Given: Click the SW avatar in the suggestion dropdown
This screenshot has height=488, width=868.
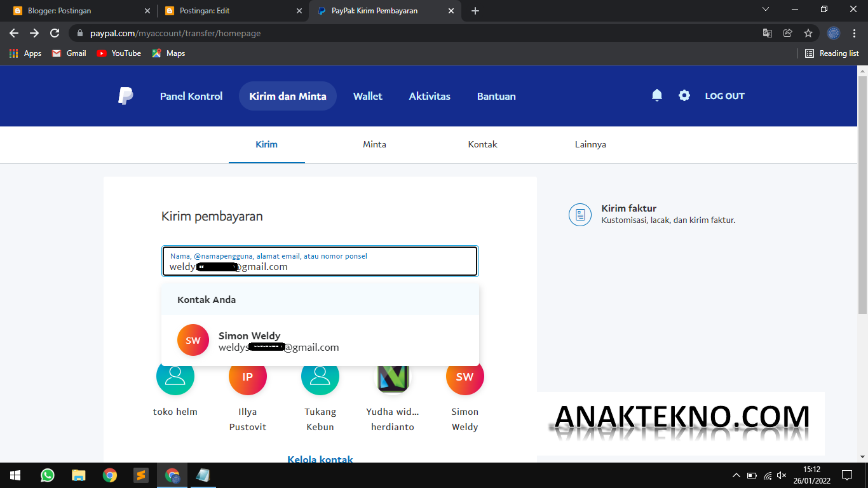Looking at the screenshot, I should (x=193, y=340).
